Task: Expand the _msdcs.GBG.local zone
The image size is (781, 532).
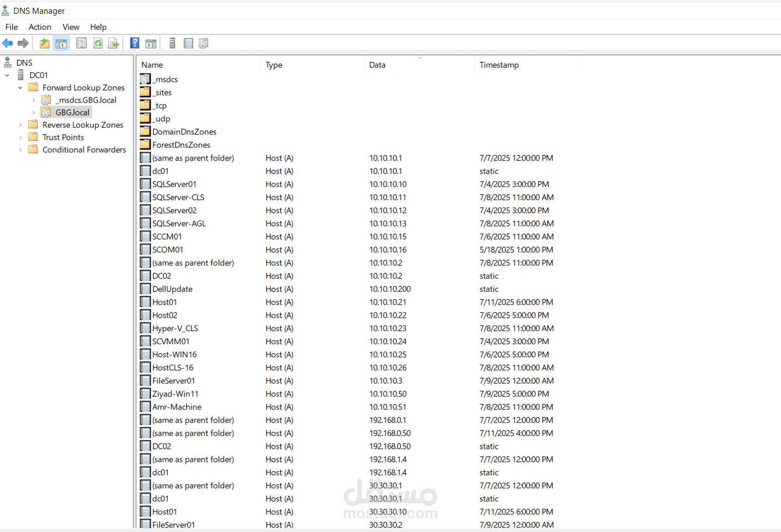Action: 34,100
